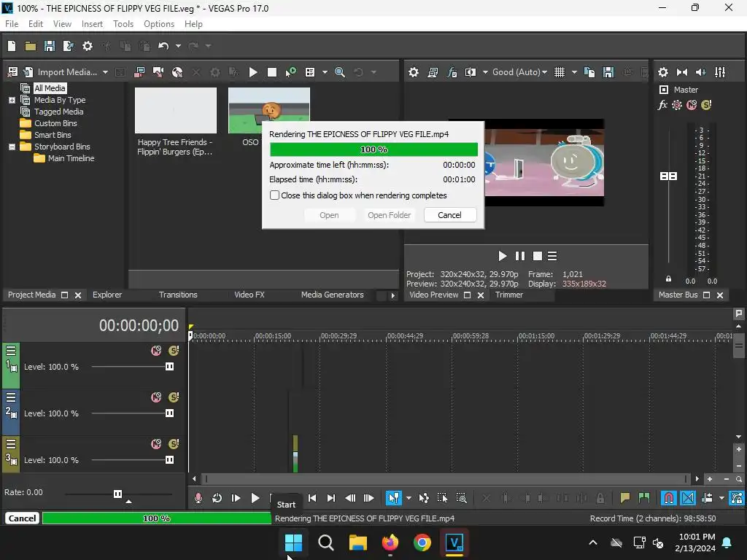This screenshot has height=560, width=747.
Task: Click the Record microphone icon
Action: (198, 498)
